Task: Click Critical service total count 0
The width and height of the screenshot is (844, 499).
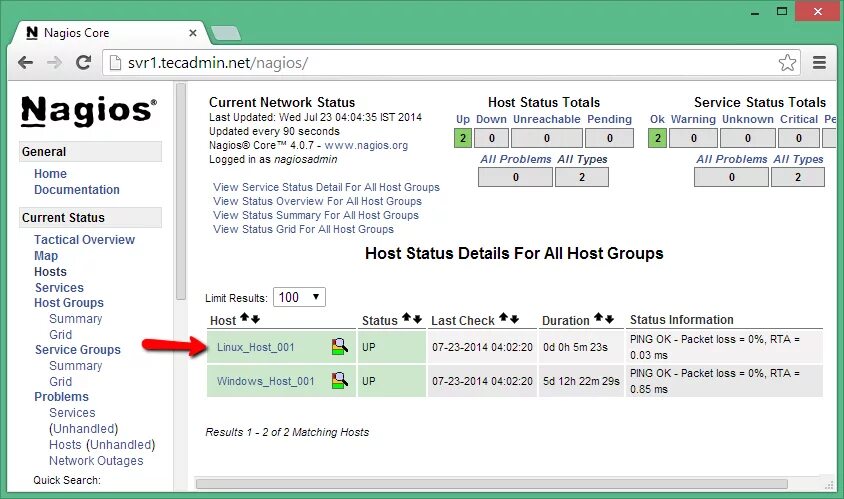Action: pos(799,138)
